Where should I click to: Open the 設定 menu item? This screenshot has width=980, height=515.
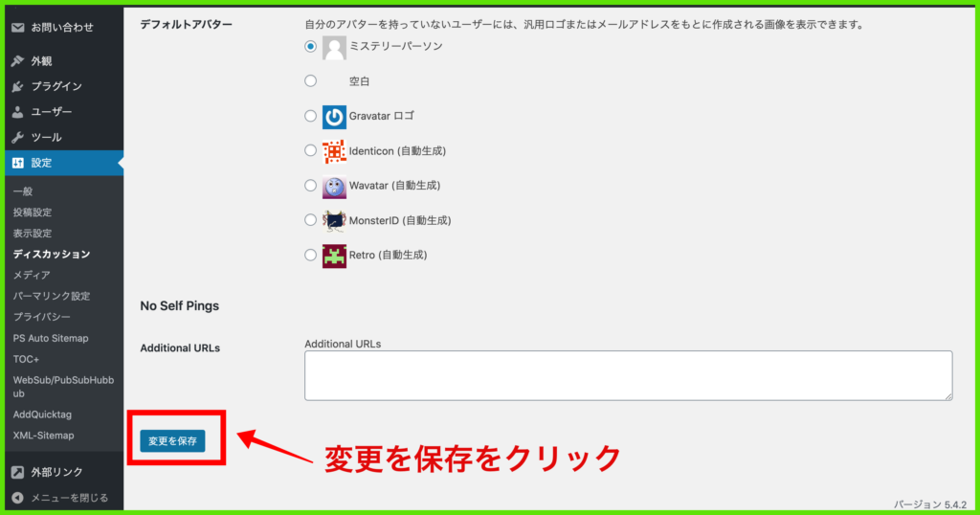(64, 163)
